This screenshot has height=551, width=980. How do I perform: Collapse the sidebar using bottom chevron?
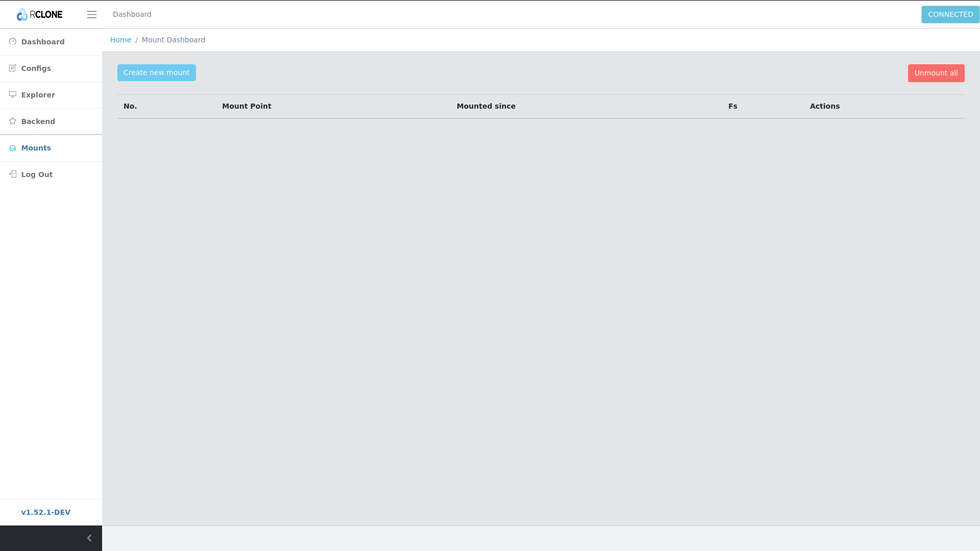pos(89,538)
